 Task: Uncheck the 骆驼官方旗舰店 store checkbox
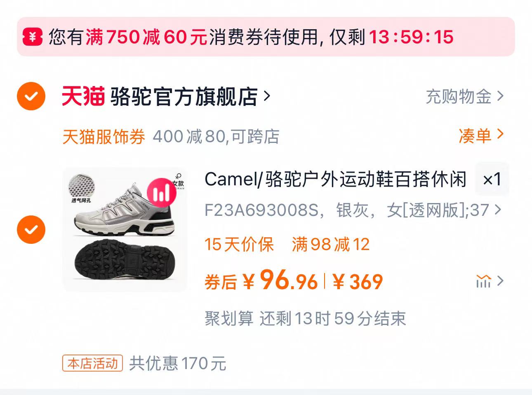[x=31, y=96]
